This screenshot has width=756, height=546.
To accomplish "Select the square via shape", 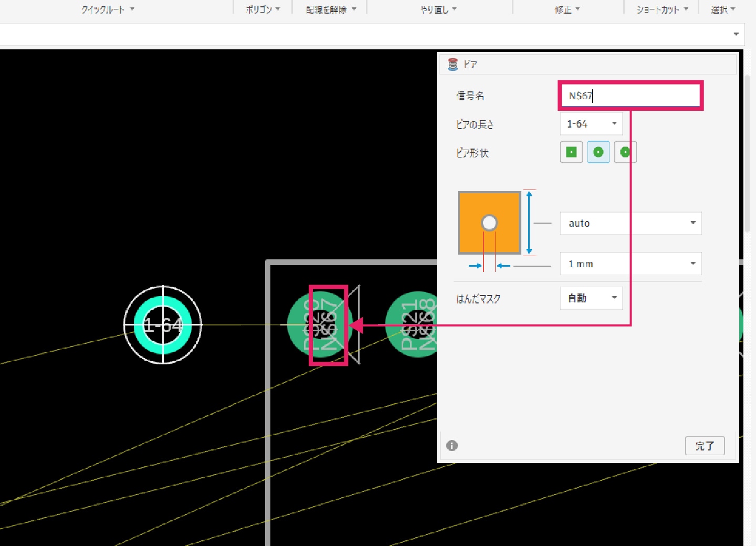I will click(x=571, y=152).
